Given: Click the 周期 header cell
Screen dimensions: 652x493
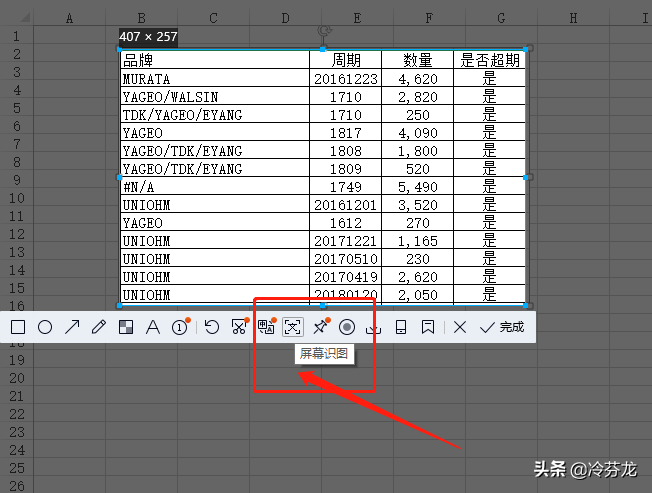Looking at the screenshot, I should click(x=346, y=60).
